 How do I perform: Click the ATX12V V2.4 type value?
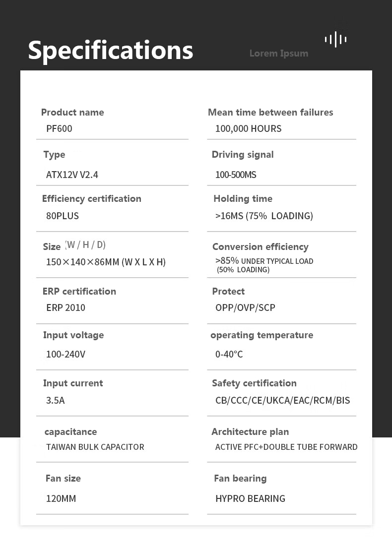coord(72,175)
